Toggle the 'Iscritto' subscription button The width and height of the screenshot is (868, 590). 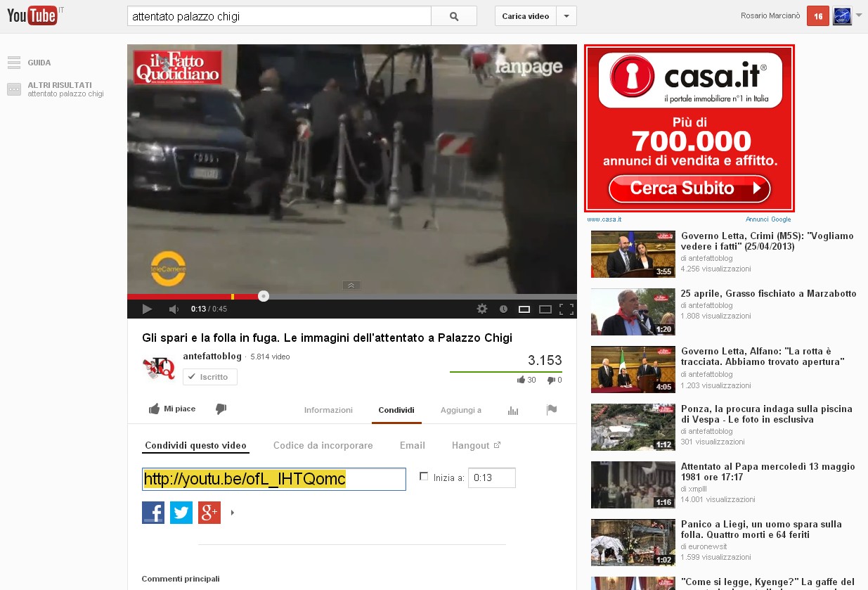[x=210, y=377]
